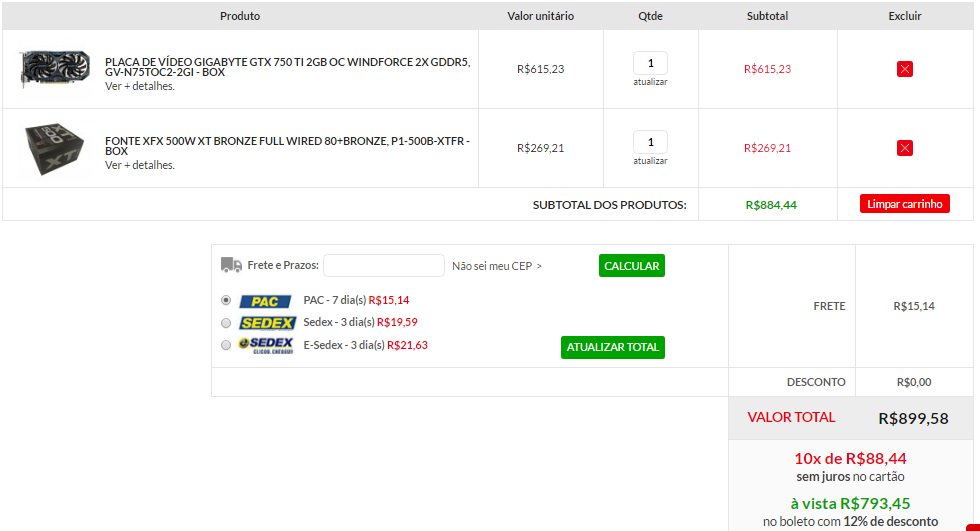
Task: Remove the XFX 500W power supply from cart
Action: click(x=904, y=148)
